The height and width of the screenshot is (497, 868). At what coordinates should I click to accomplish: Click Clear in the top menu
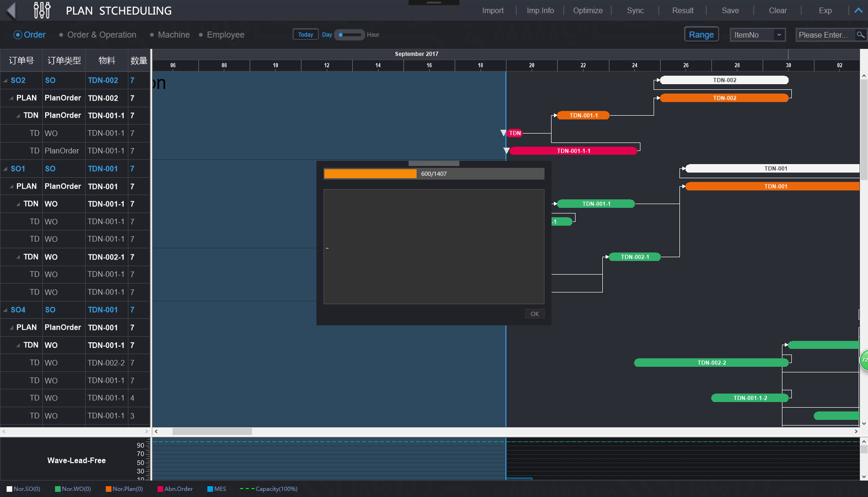point(778,10)
